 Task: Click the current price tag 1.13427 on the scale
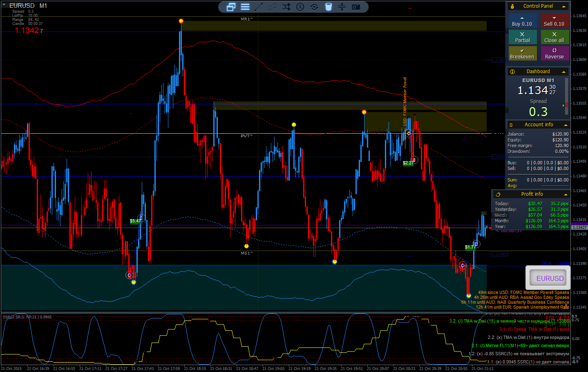point(579,227)
